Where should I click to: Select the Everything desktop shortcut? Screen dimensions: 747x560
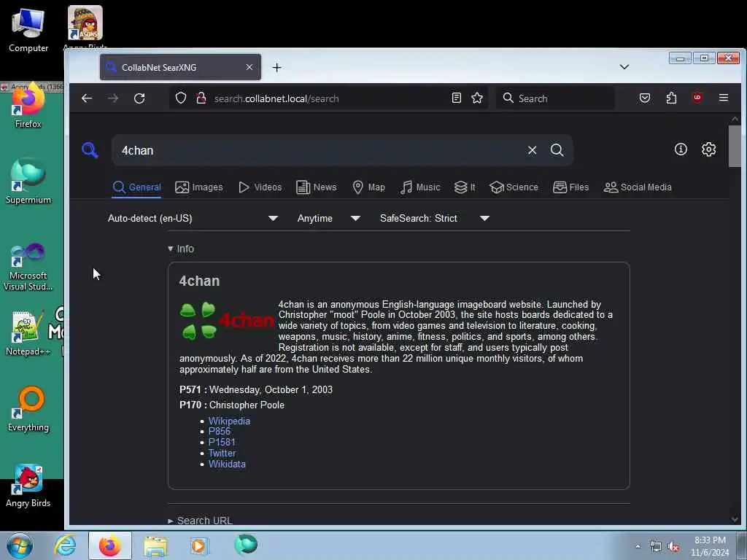[x=28, y=409]
